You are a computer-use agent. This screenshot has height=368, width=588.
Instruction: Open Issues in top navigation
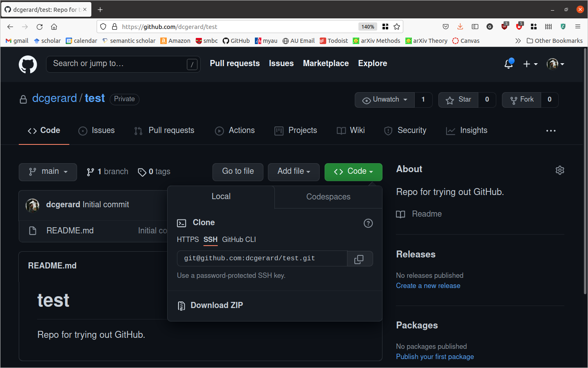(281, 64)
